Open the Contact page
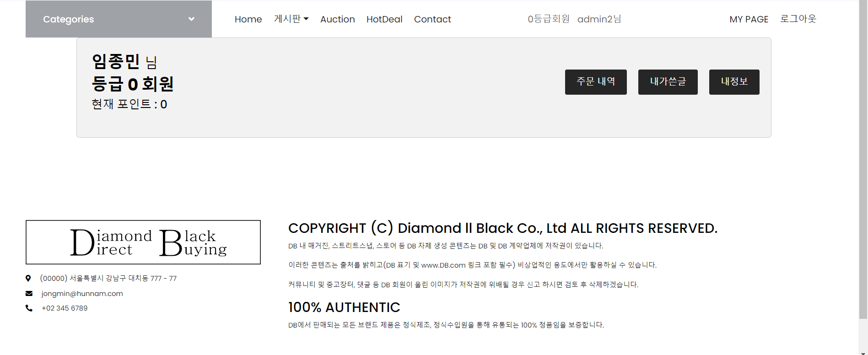This screenshot has height=355, width=868. coord(432,19)
